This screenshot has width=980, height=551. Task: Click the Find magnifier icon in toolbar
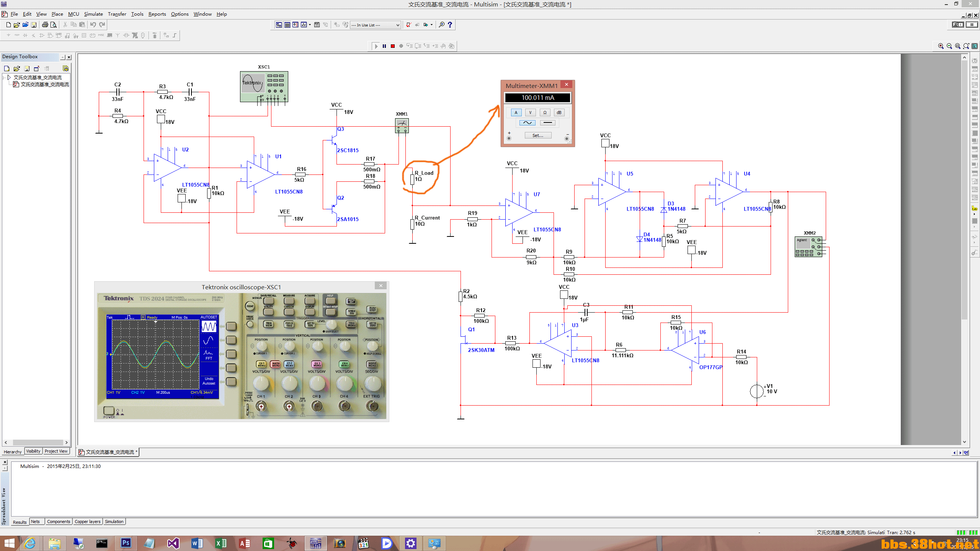tap(442, 24)
